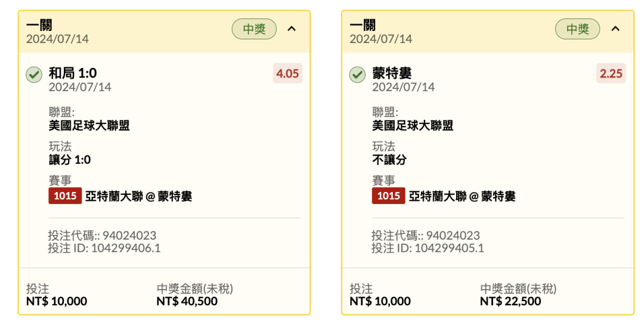The width and height of the screenshot is (644, 328).
Task: Click the 中獎 badge on right card
Action: [x=578, y=29]
